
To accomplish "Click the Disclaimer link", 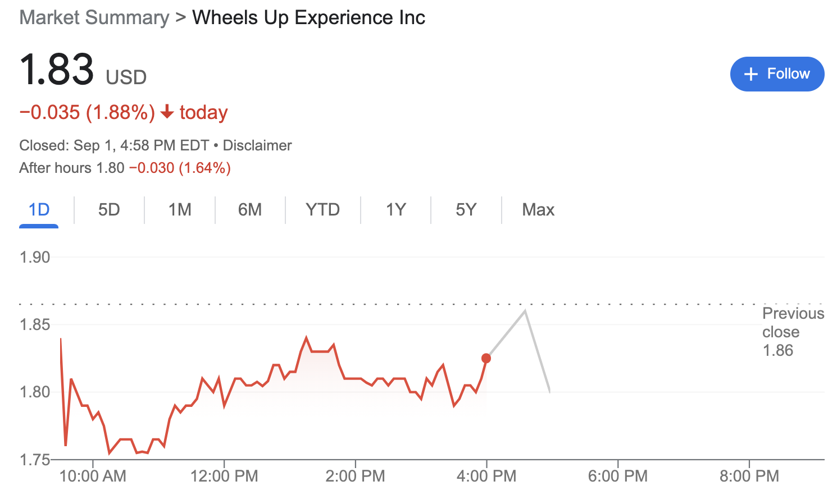I will pos(257,145).
